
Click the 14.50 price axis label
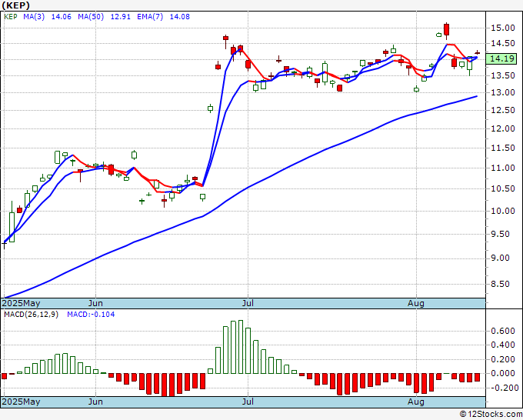[503, 43]
